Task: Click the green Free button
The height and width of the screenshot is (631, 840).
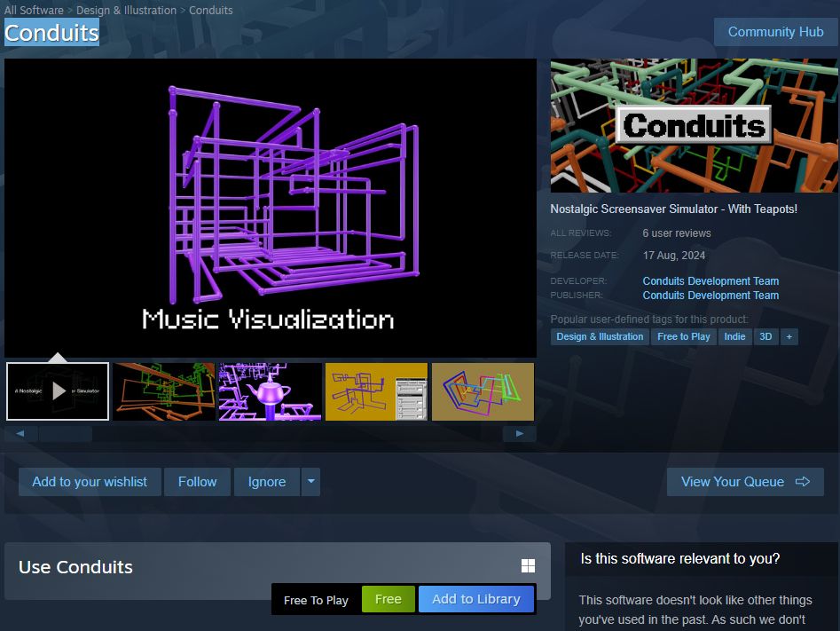Action: pos(388,599)
